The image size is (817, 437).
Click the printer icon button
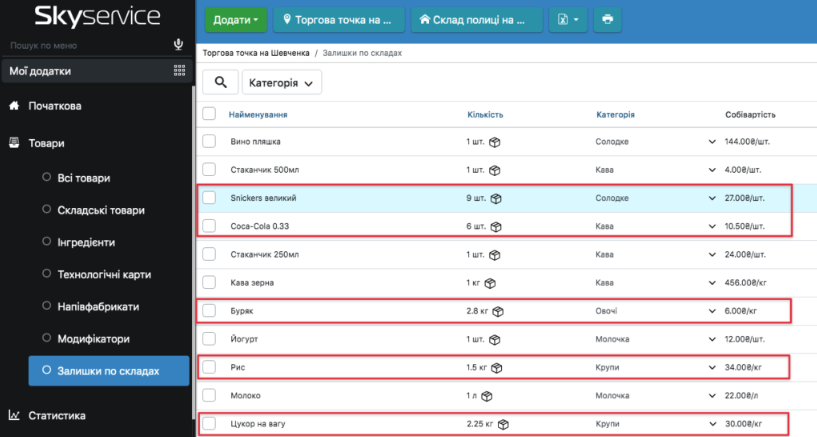tap(606, 19)
